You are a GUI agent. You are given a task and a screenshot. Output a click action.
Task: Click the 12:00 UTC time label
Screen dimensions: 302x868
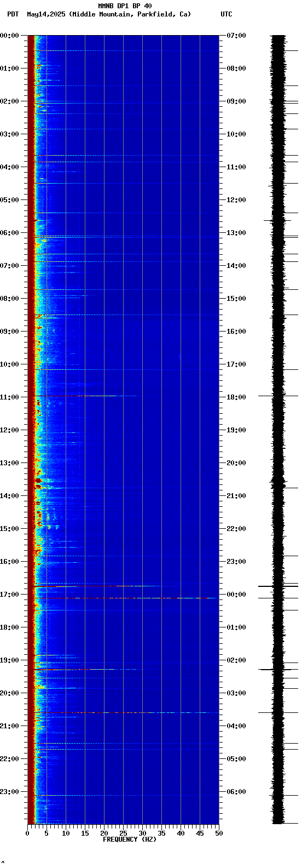236,200
